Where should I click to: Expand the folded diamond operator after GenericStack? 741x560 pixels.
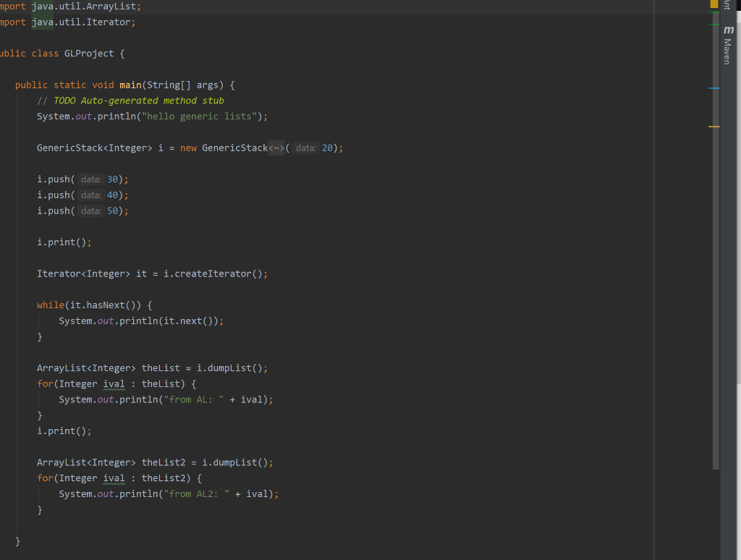[x=277, y=148]
